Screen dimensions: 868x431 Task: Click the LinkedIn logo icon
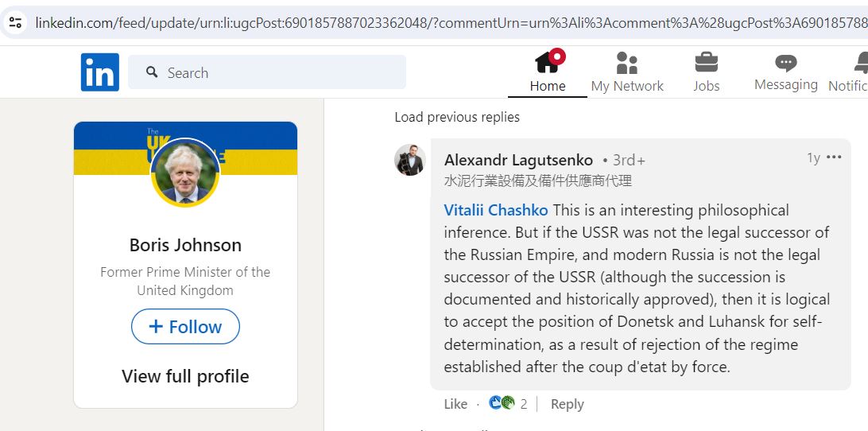pyautogui.click(x=99, y=72)
